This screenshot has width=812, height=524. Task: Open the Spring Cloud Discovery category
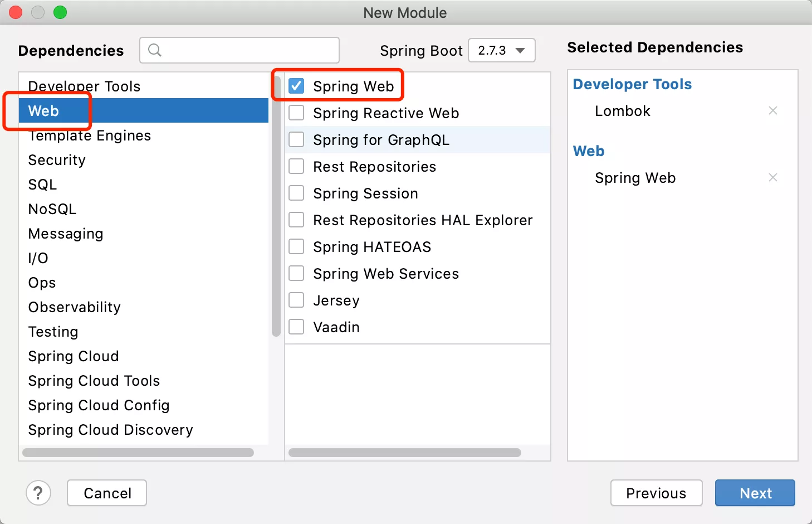click(144, 430)
